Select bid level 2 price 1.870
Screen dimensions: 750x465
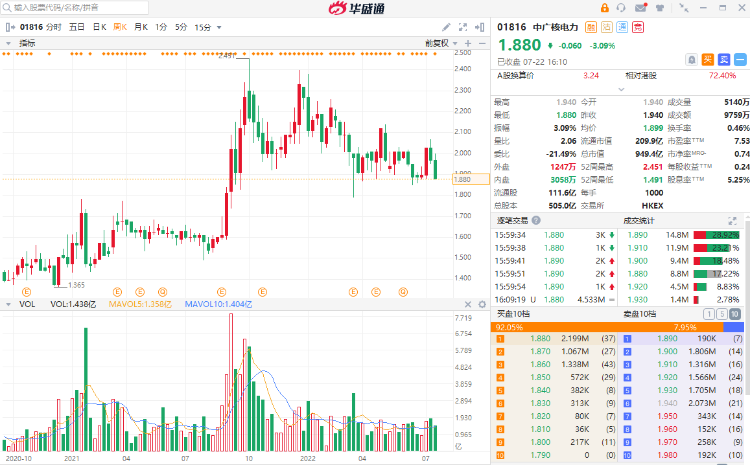coord(540,351)
